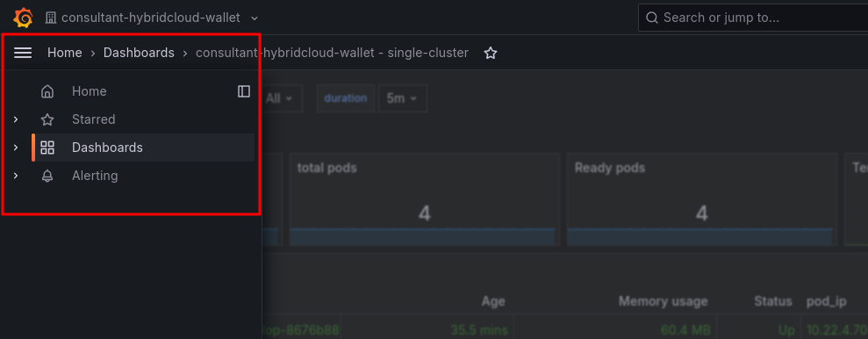The height and width of the screenshot is (339, 868).
Task: Expand the Starred section chevron
Action: (16, 119)
